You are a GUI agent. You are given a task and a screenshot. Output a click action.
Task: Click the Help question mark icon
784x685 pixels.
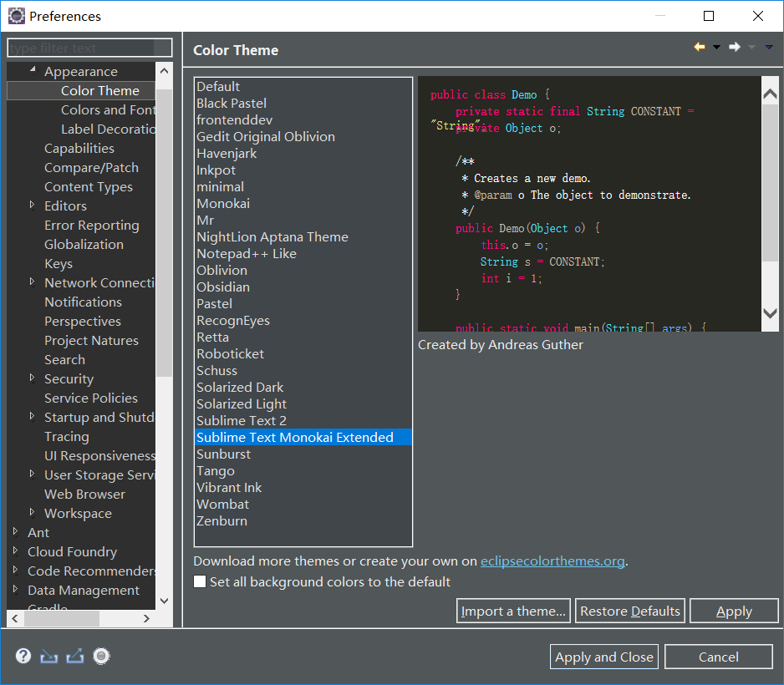[23, 656]
